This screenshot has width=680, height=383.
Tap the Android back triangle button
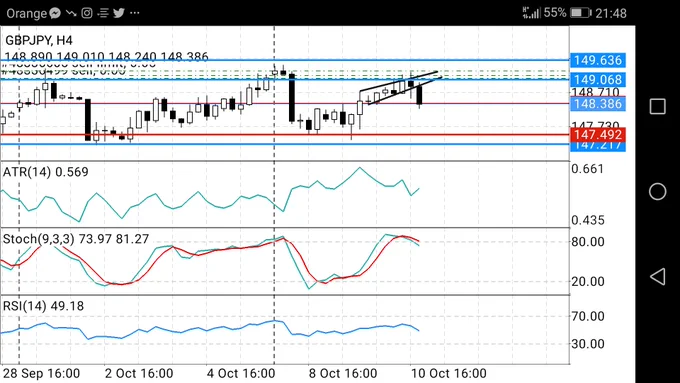coord(657,276)
